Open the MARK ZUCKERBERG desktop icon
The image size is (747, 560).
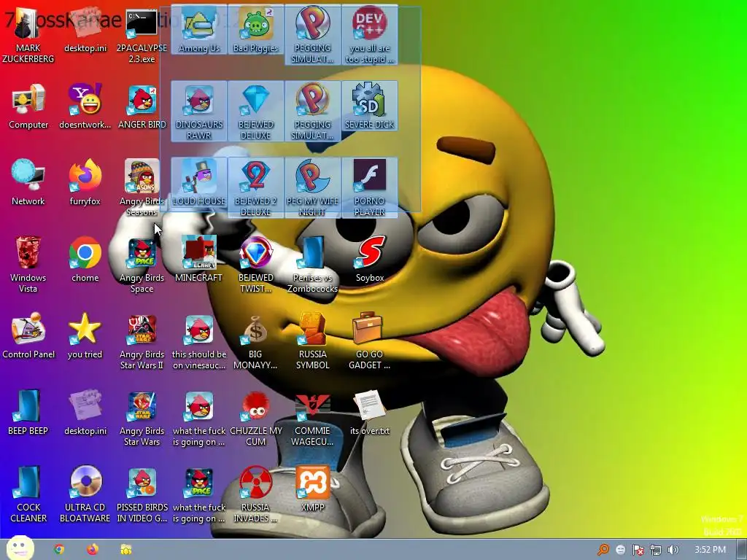coord(28,34)
